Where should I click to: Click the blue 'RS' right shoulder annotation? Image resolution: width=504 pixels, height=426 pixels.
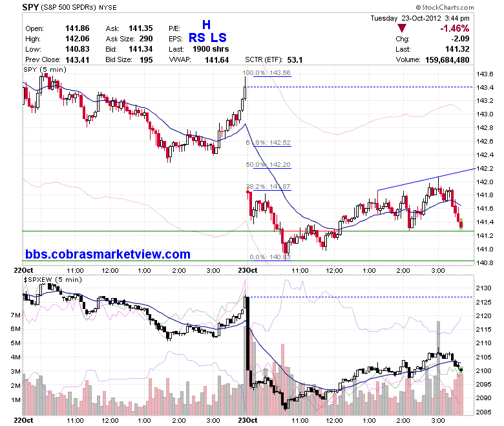tap(196, 37)
